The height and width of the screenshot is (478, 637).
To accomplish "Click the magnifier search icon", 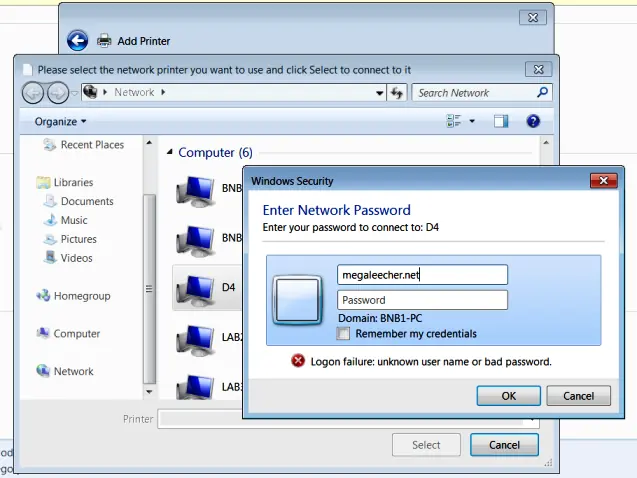I will coord(542,92).
